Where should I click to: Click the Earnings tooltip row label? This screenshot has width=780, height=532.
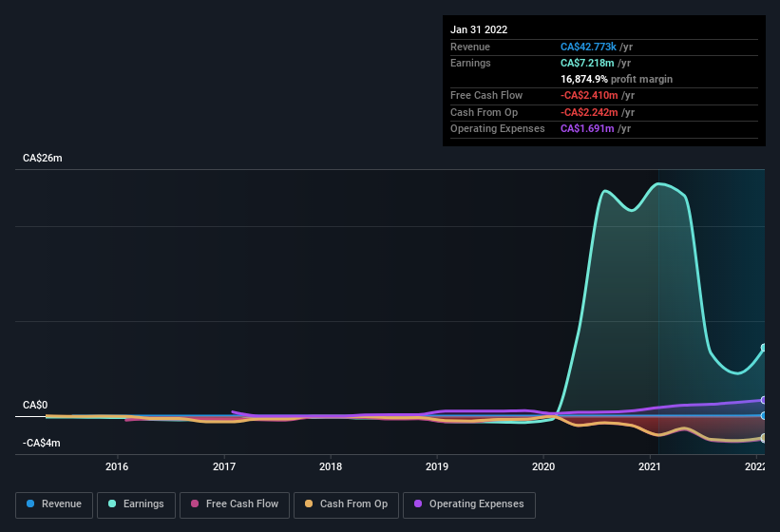coord(470,63)
